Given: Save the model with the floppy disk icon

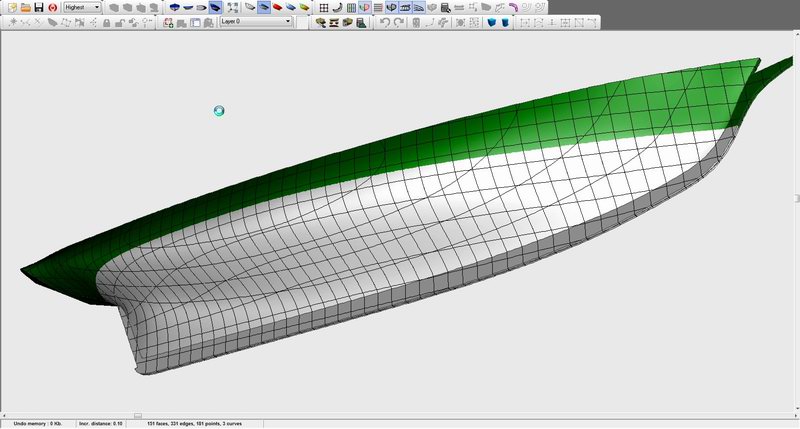Looking at the screenshot, I should (x=37, y=7).
